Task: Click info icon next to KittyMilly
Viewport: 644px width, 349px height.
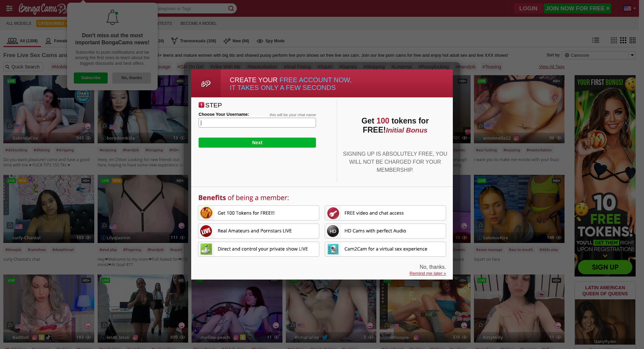Action: (x=480, y=337)
